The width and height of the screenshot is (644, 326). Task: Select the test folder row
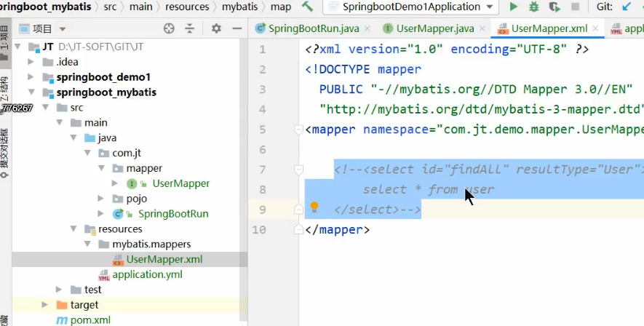click(130, 290)
